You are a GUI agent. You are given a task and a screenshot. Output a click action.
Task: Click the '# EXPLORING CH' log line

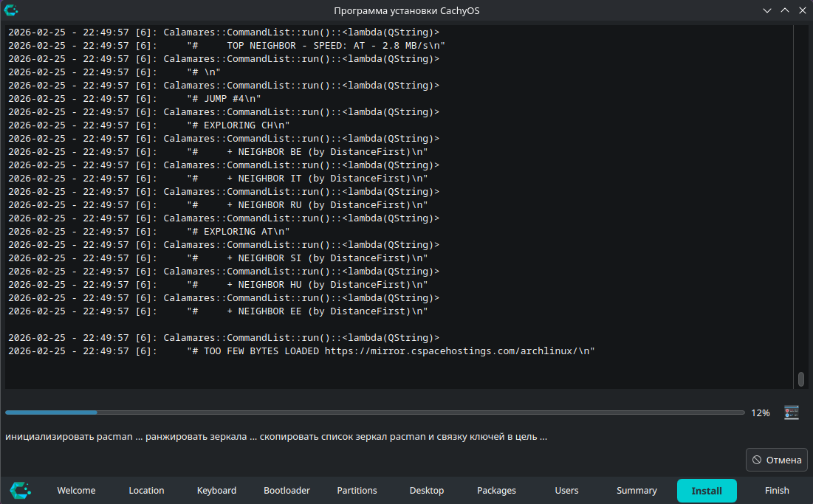point(149,125)
